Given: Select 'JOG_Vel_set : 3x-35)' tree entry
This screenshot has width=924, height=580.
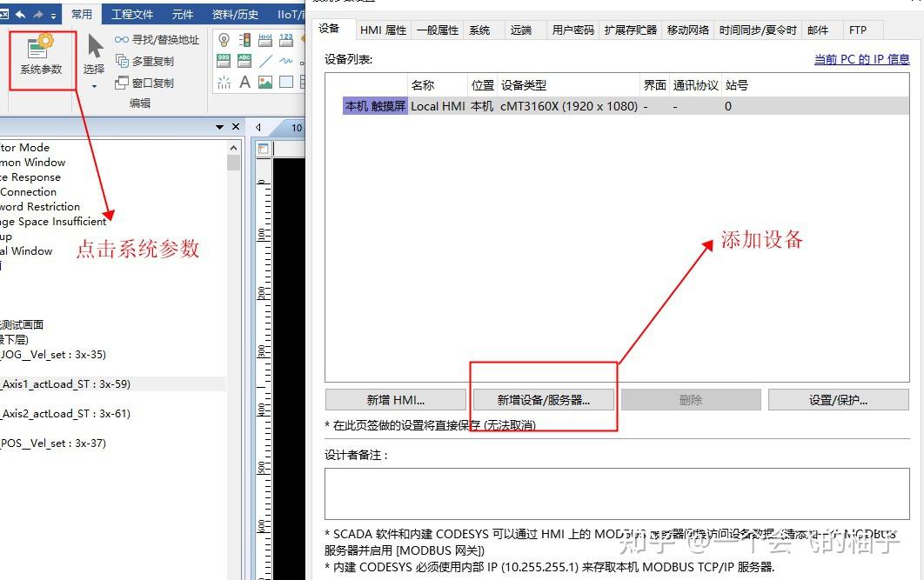Looking at the screenshot, I should (53, 355).
